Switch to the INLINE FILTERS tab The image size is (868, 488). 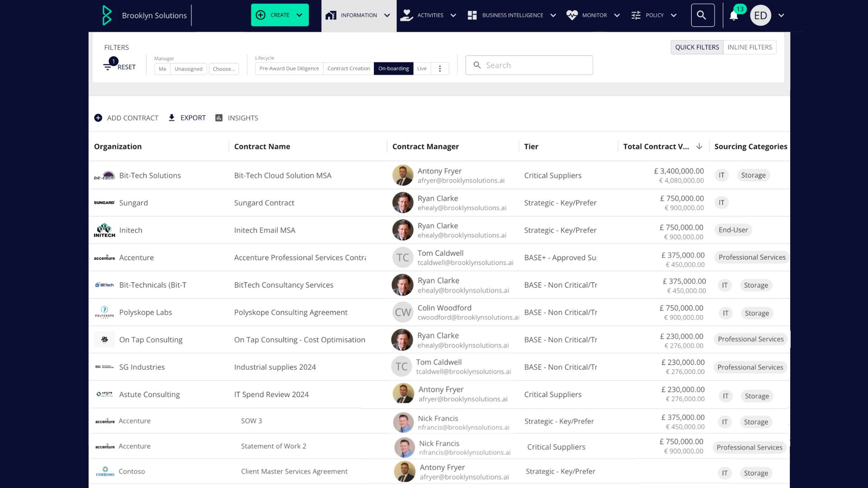(750, 47)
